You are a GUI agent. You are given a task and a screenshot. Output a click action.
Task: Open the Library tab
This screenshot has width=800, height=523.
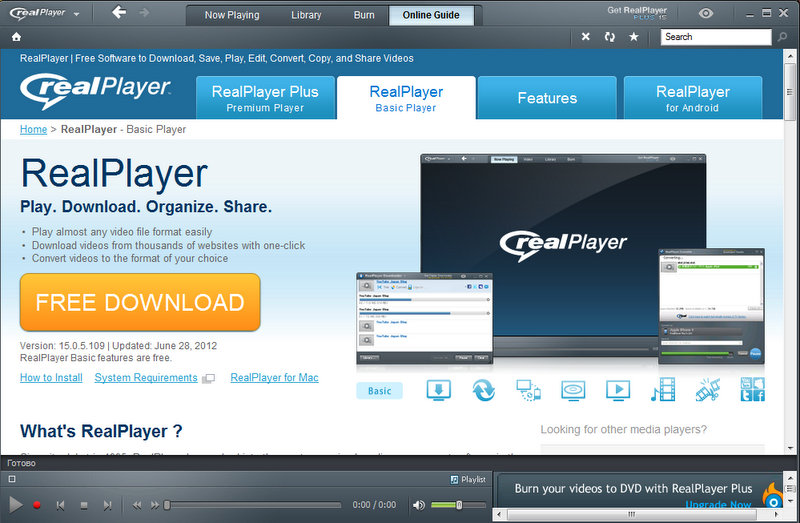click(306, 15)
